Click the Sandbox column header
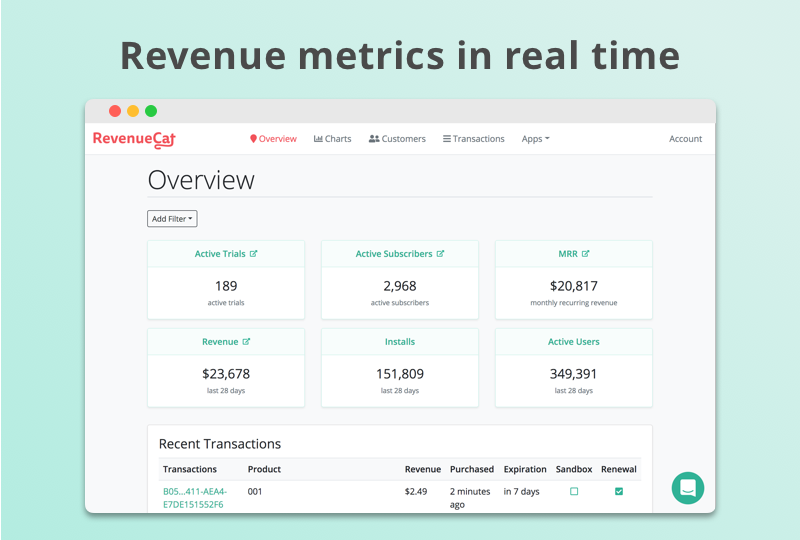Screen dimensions: 800x540 [574, 469]
